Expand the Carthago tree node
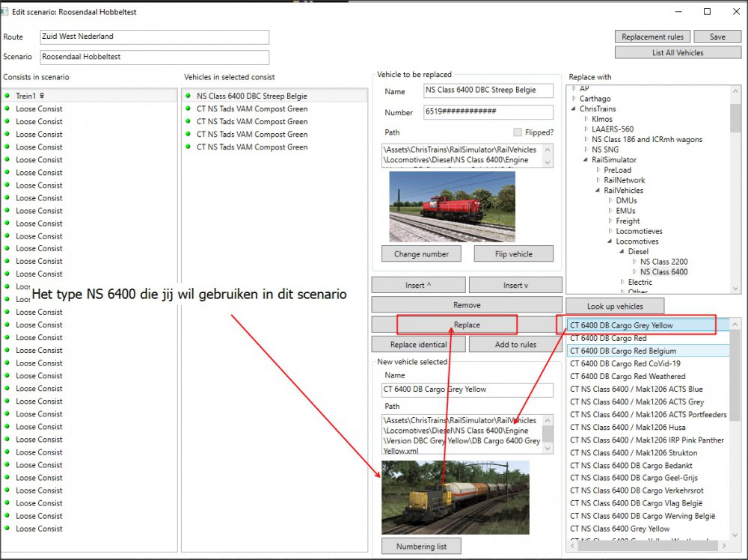Screen dimensions: 748x560 574,99
